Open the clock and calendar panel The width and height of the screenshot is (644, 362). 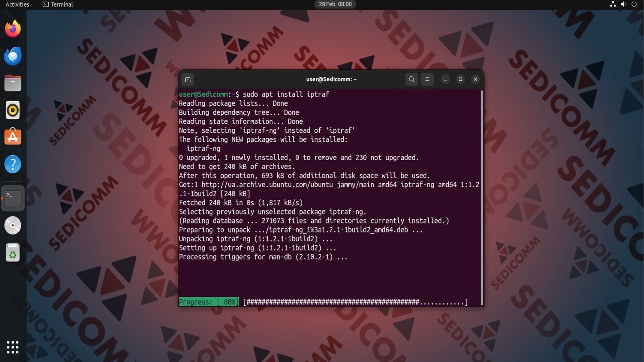click(335, 4)
